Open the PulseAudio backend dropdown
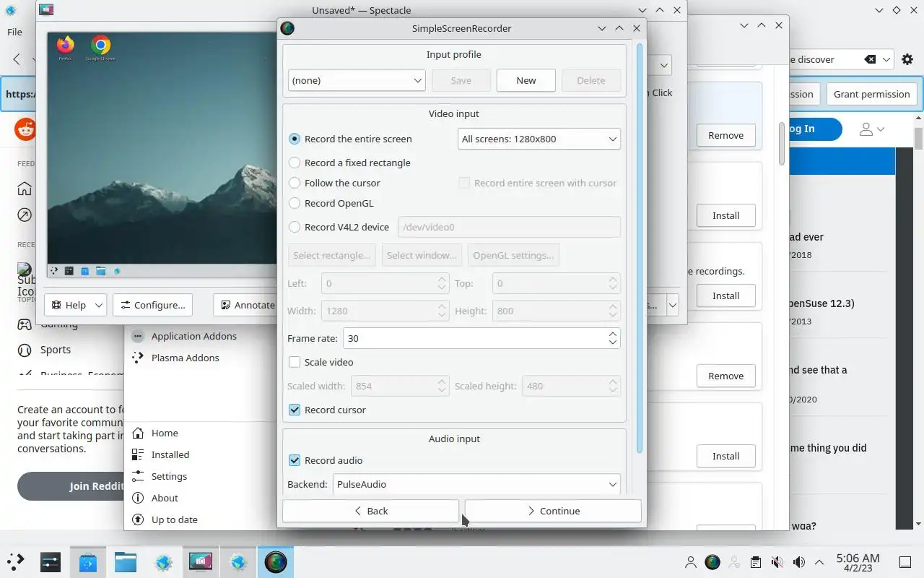The height and width of the screenshot is (578, 924). point(476,484)
